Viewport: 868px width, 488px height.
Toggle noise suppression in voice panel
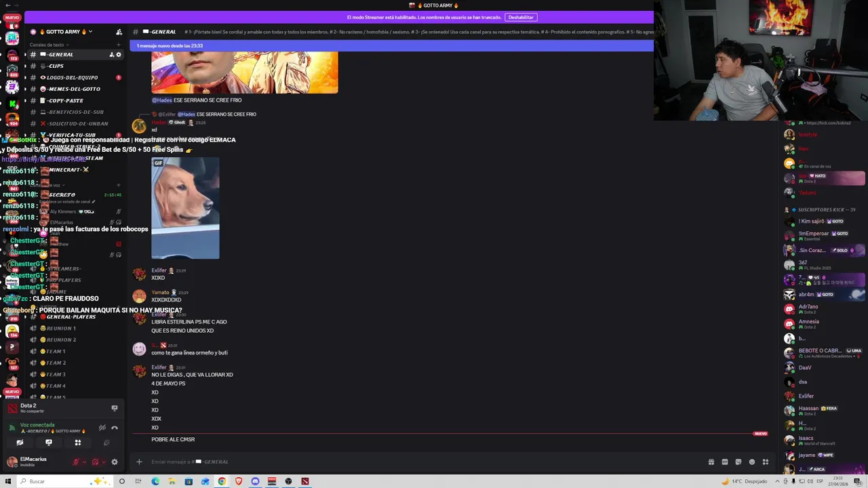pyautogui.click(x=102, y=428)
